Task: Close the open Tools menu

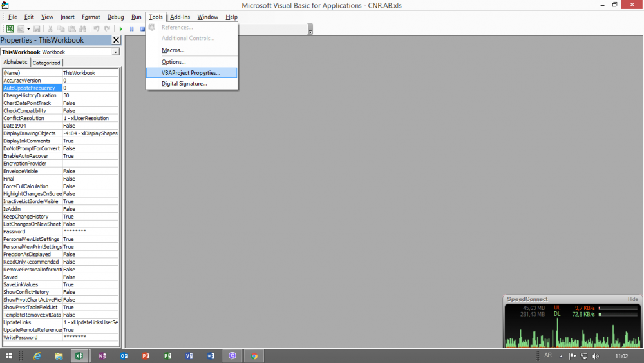Action: coord(156,17)
